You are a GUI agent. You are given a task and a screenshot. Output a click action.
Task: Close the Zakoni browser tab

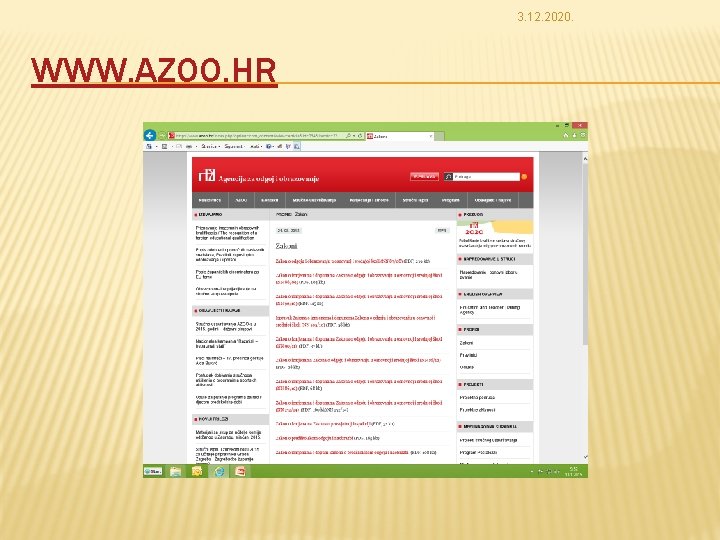click(x=430, y=136)
